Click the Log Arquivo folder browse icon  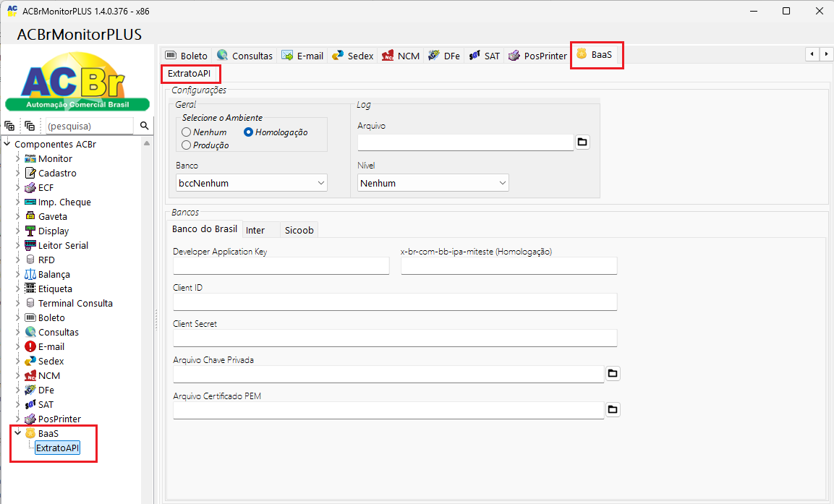tap(582, 142)
